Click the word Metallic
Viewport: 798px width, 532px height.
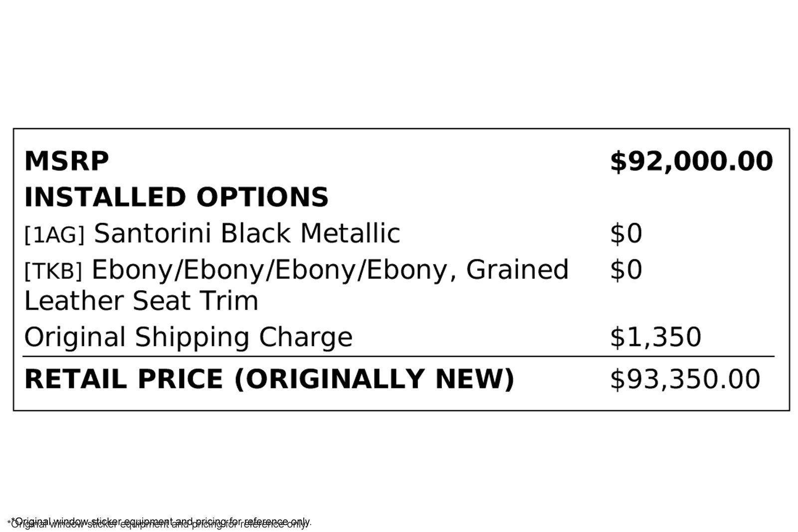click(x=350, y=233)
